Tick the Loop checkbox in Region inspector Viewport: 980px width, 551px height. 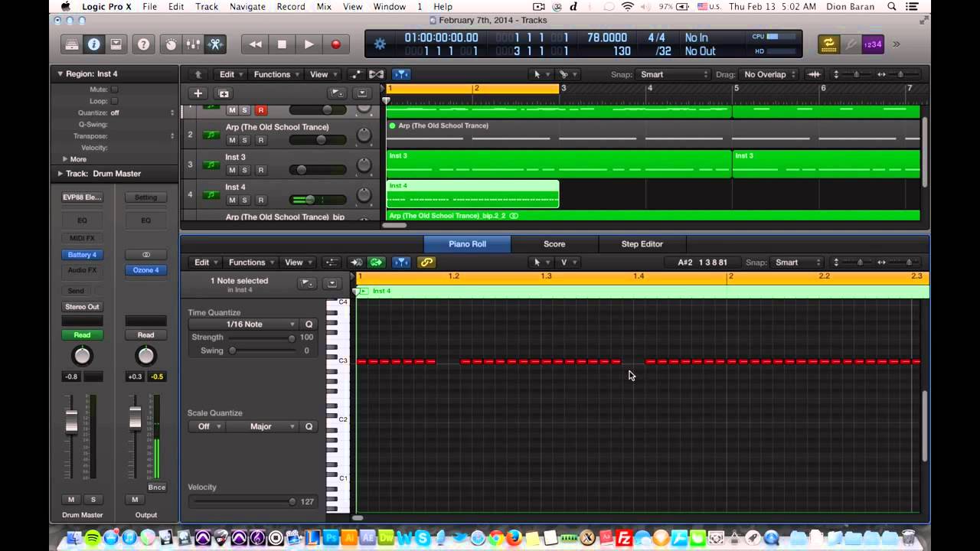point(114,101)
